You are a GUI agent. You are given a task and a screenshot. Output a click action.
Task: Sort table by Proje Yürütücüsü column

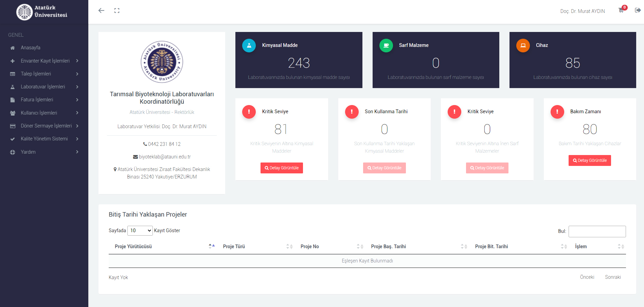click(133, 246)
